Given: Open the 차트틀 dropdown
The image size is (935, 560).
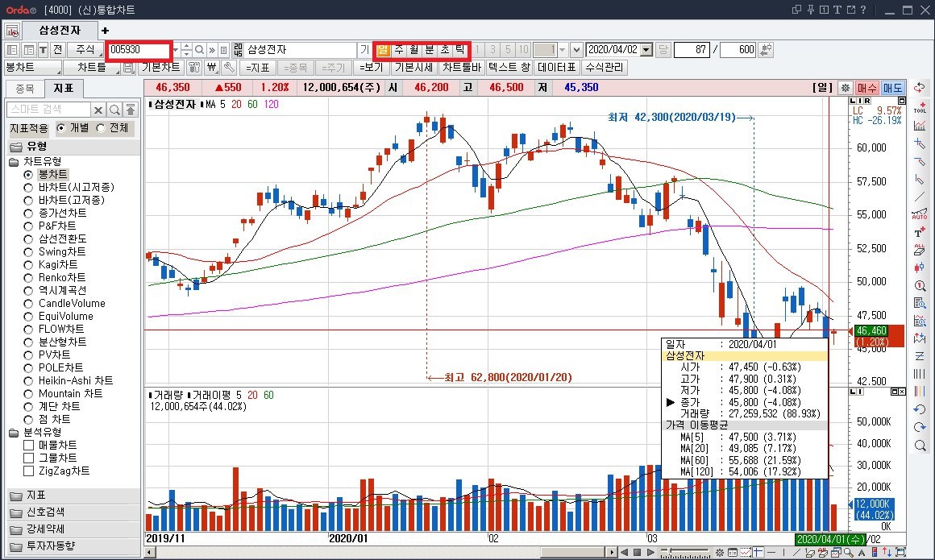Looking at the screenshot, I should (91, 68).
